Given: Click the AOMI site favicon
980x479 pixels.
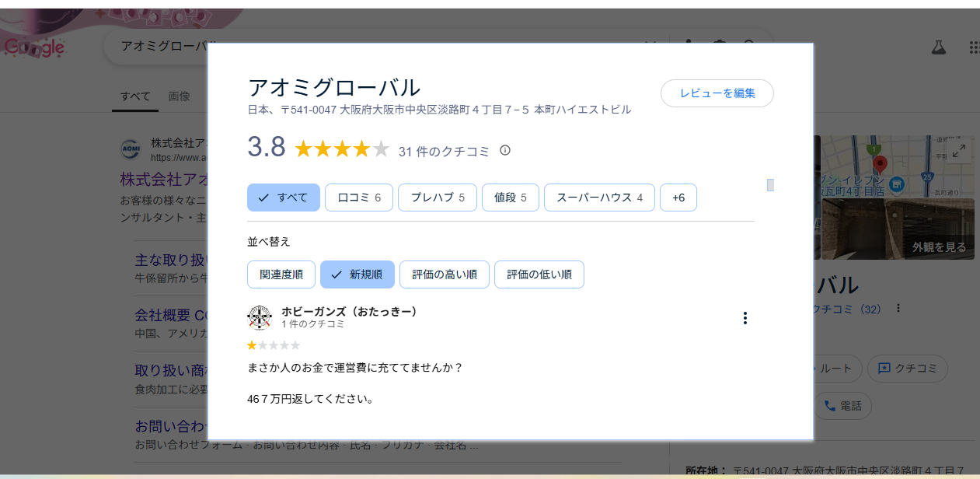Looking at the screenshot, I should click(x=130, y=149).
